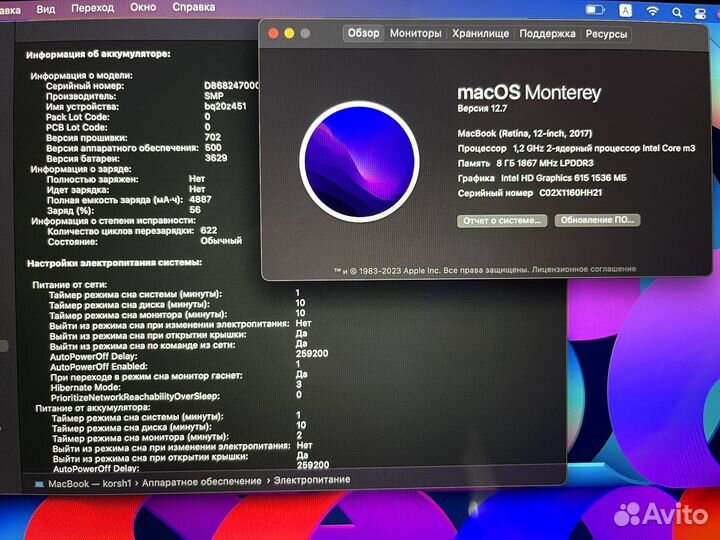Open the Справка menu
Image resolution: width=720 pixels, height=540 pixels.
point(193,7)
